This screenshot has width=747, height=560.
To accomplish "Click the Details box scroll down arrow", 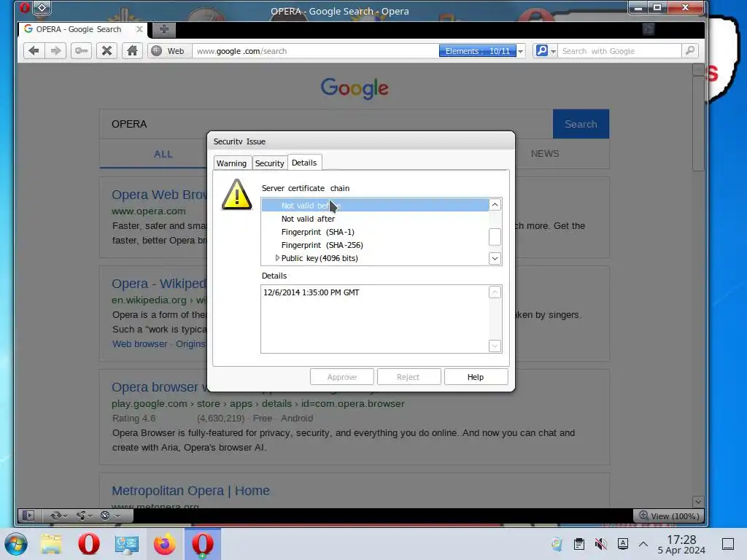I will pyautogui.click(x=495, y=346).
